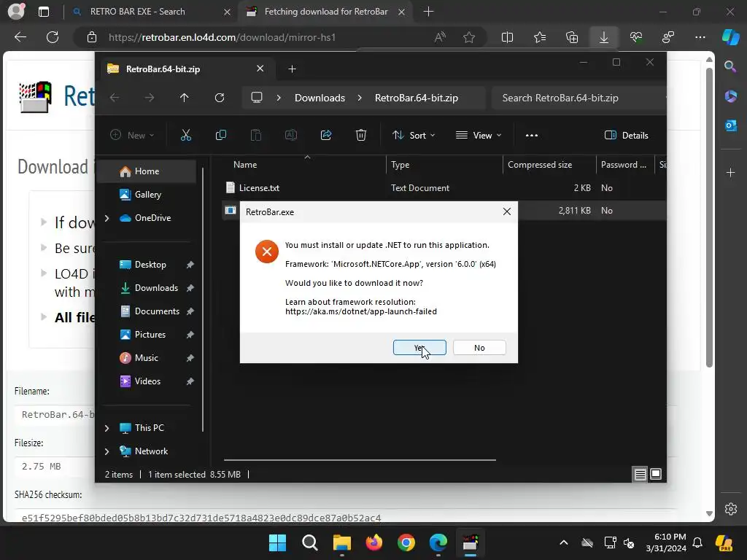Image resolution: width=747 pixels, height=560 pixels.
Task: Close the RetroBar.64-bit.zip Explorer tab
Action: [x=260, y=69]
